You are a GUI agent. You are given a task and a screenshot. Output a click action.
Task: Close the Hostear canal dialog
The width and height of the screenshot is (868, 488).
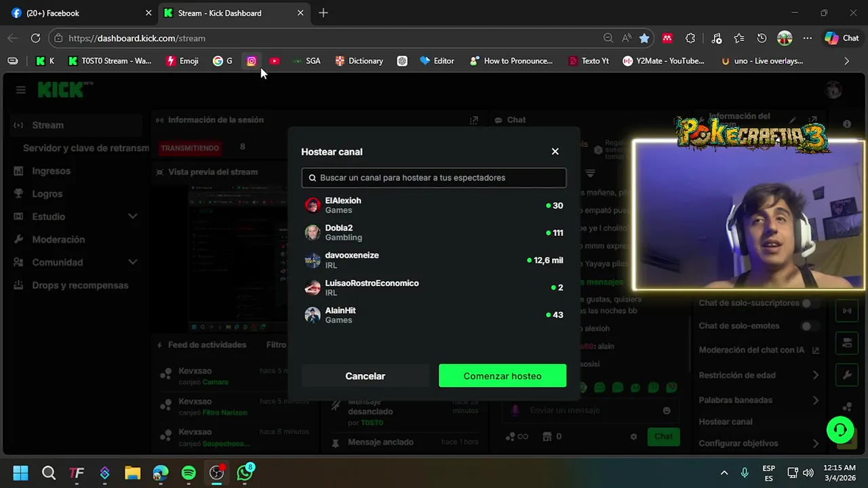[x=555, y=151]
